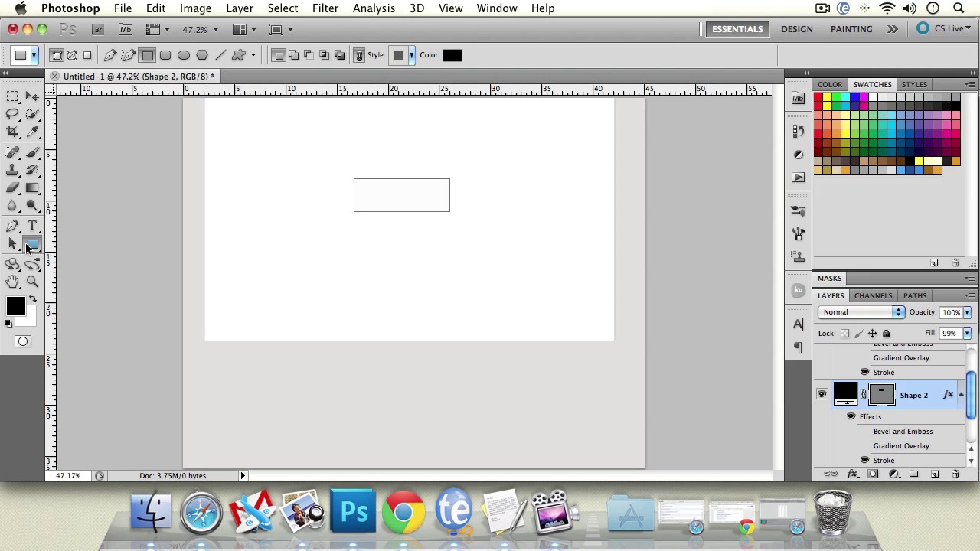Viewport: 980px width, 551px height.
Task: Select the Blur tool
Action: [12, 205]
